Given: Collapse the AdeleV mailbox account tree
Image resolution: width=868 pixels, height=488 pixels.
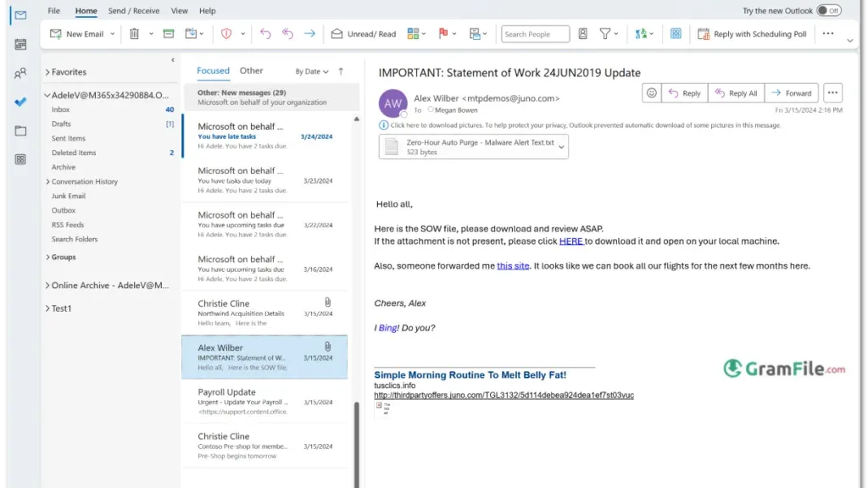Looking at the screenshot, I should tap(47, 95).
